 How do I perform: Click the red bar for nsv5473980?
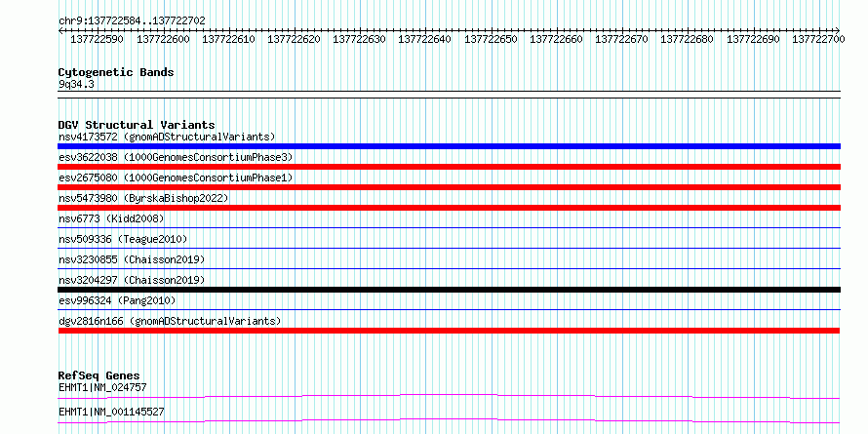[449, 208]
